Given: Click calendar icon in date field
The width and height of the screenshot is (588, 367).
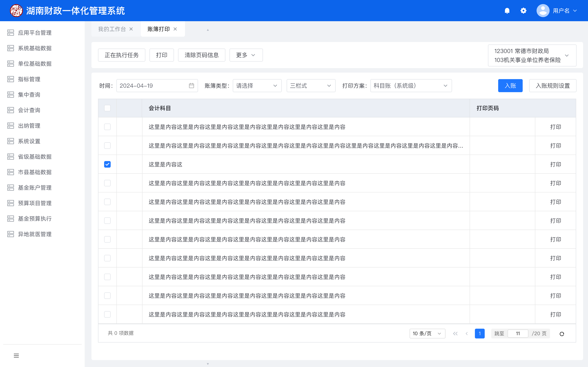Looking at the screenshot, I should click(192, 86).
